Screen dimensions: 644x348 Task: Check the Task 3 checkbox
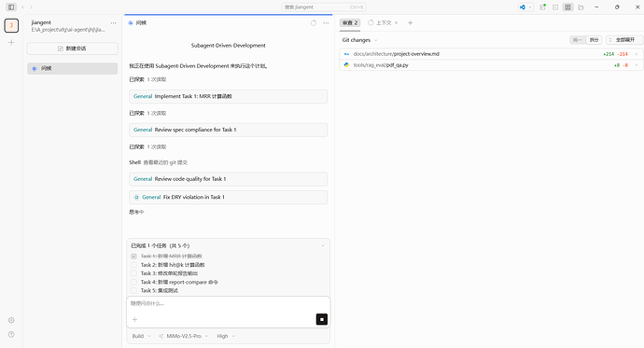coord(133,273)
